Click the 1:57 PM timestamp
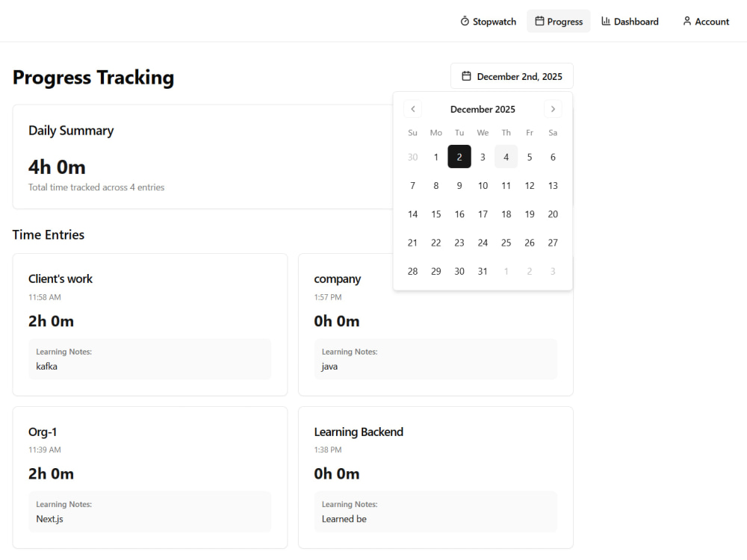Screen dimensions: 747x560 [328, 297]
